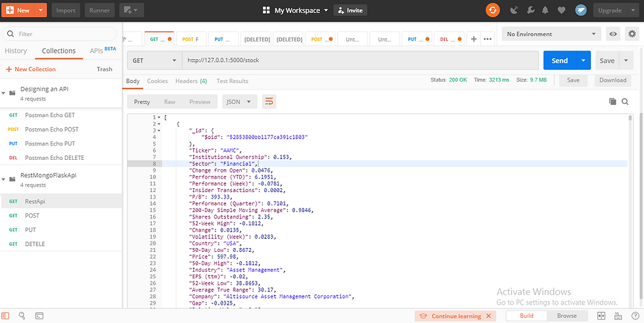Open the Runner
This screenshot has width=644, height=323.
pos(100,11)
